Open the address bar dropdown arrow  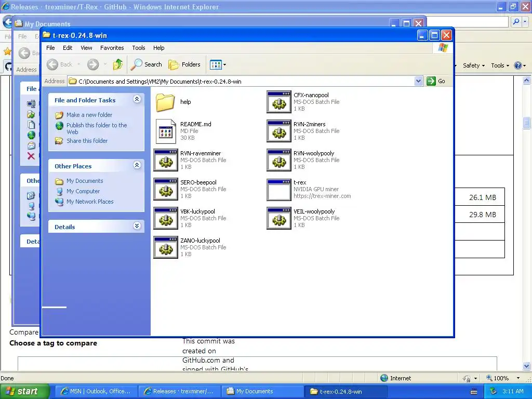click(x=418, y=81)
